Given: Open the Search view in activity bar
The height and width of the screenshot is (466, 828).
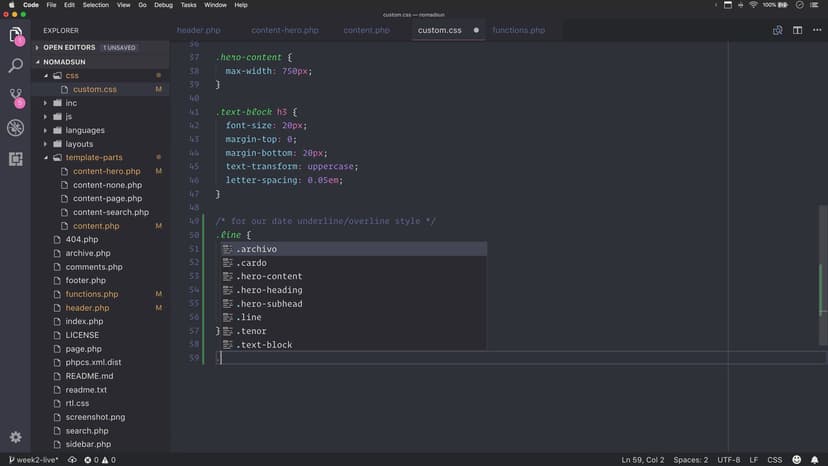Looking at the screenshot, I should point(16,66).
